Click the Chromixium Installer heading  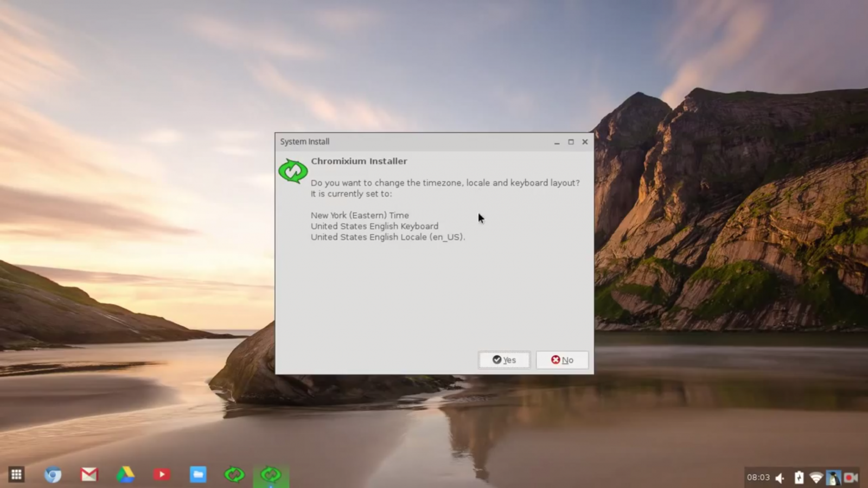[359, 161]
